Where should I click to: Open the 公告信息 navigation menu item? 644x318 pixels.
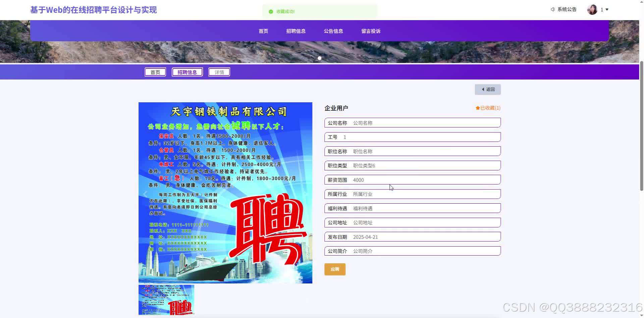coord(333,31)
